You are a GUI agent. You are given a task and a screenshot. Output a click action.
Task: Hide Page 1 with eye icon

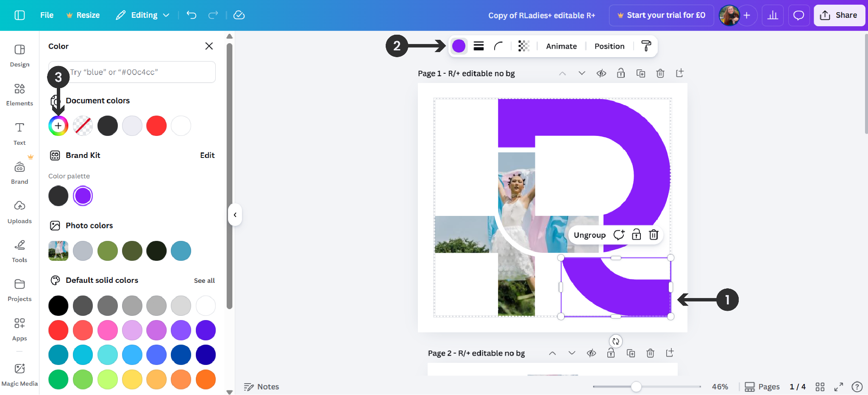pos(601,73)
